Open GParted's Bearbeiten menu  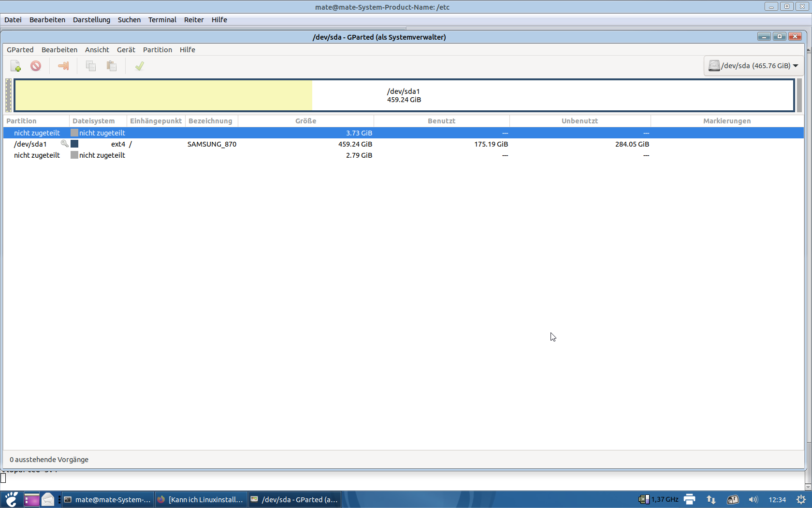click(59, 50)
